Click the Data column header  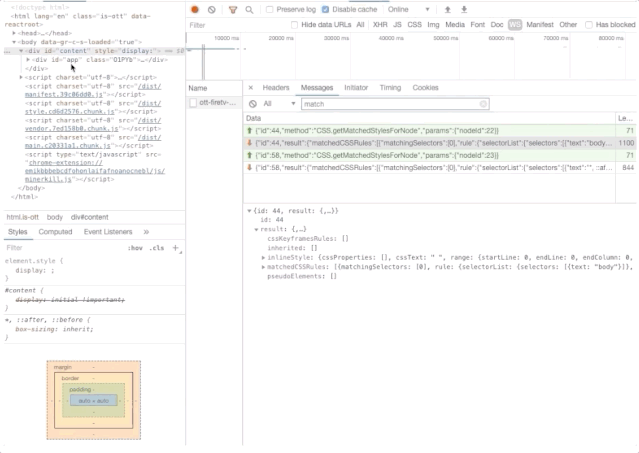click(x=429, y=118)
